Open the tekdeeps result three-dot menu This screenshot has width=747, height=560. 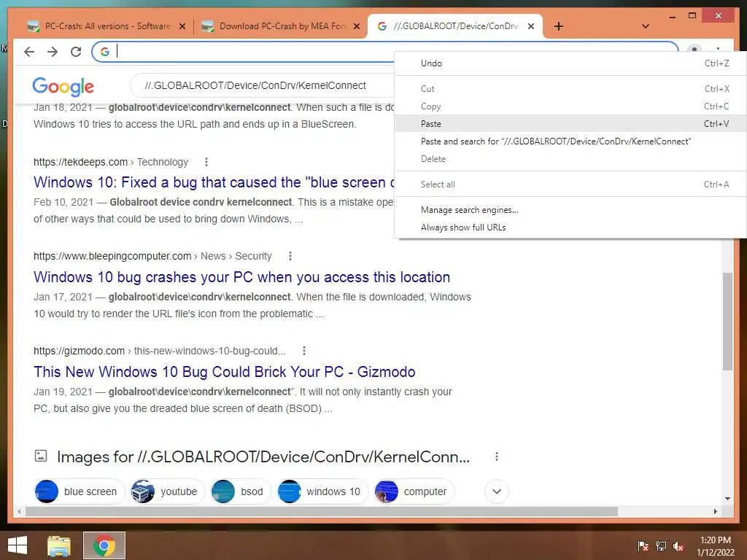(206, 162)
